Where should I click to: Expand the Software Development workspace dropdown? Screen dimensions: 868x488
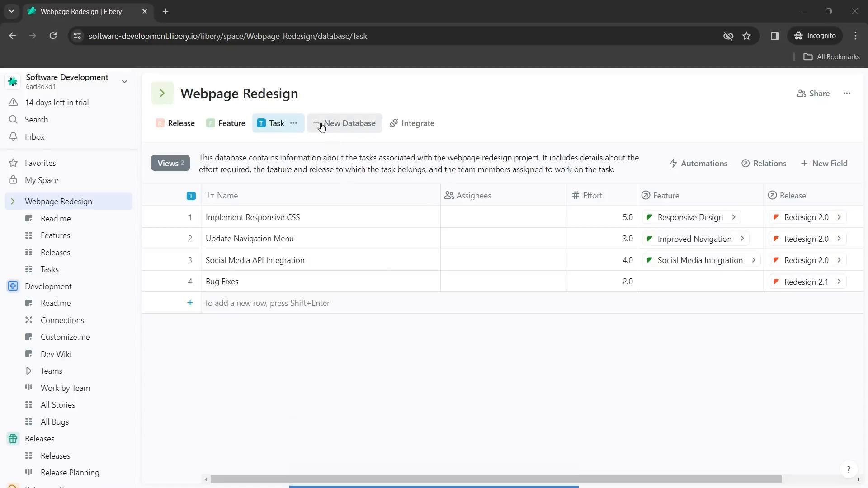124,81
